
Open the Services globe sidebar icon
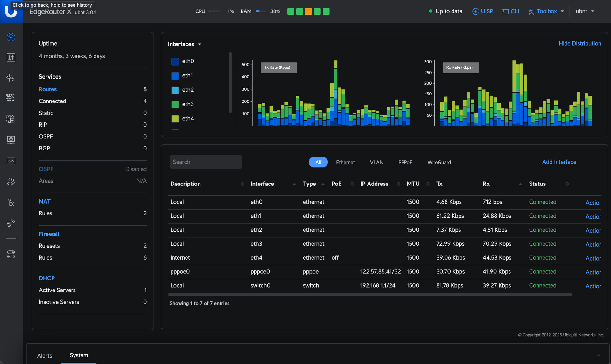[11, 119]
